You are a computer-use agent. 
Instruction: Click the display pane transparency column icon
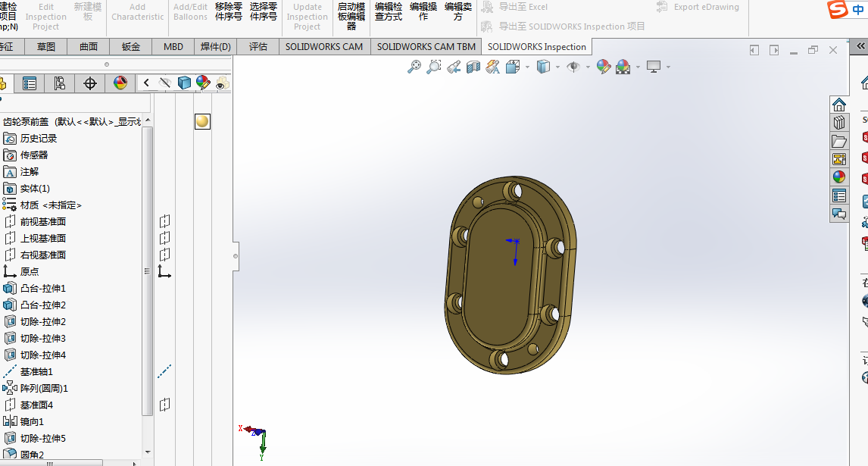pyautogui.click(x=223, y=83)
